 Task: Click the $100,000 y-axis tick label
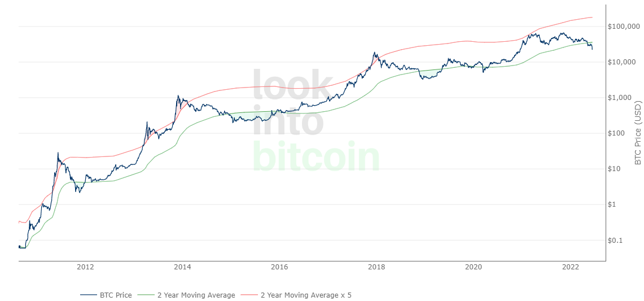pos(623,27)
